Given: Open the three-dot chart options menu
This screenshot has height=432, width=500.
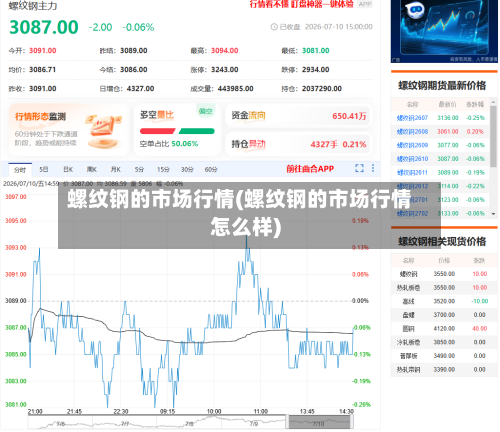Looking at the screenshot, I should [x=373, y=168].
